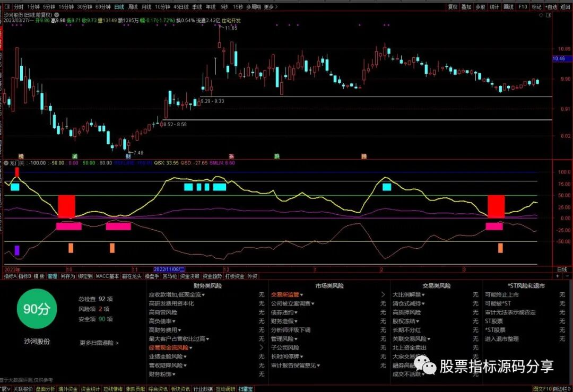Expand 关联交易风险 details
Image resolution: width=573 pixels, height=392 pixels.
412,338
